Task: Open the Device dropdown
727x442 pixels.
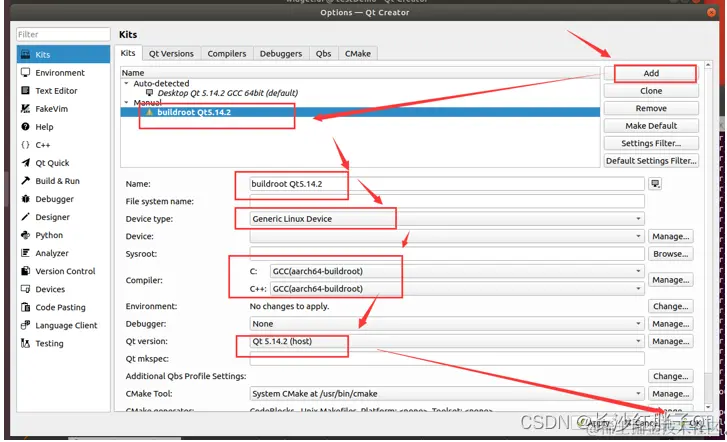Action: (447, 236)
